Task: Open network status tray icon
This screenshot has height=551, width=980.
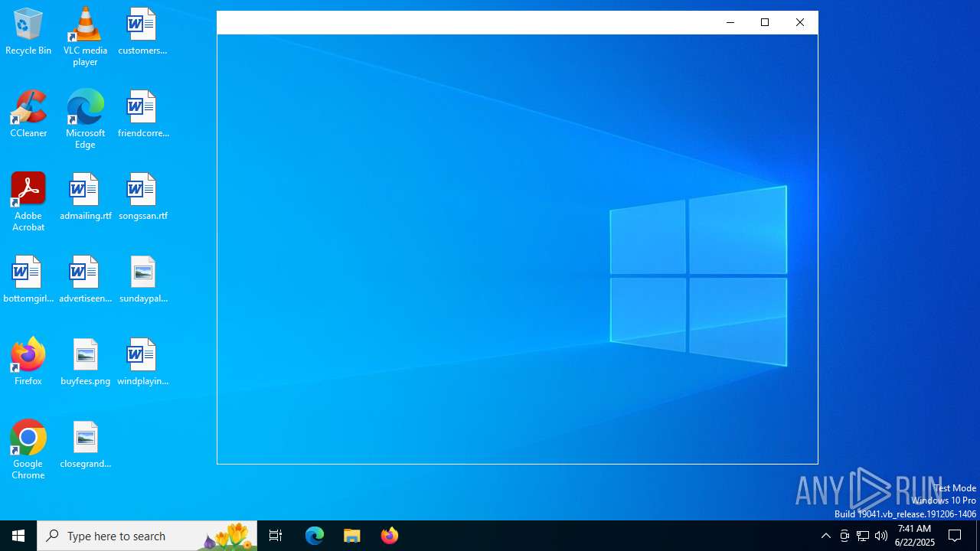Action: pos(863,536)
